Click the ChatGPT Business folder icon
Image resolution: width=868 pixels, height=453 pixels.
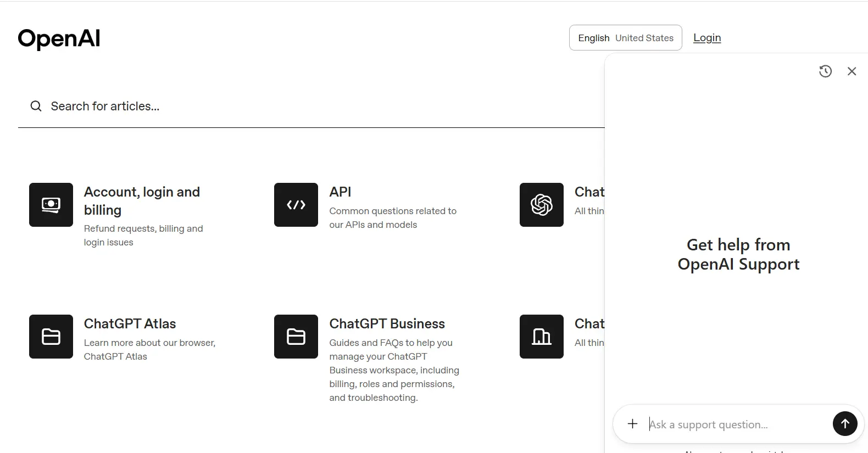296,337
